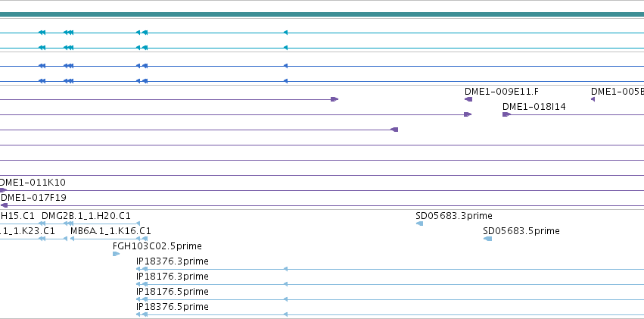Click the FGH103C02.5prime label
This screenshot has height=319, width=644.
(x=157, y=246)
